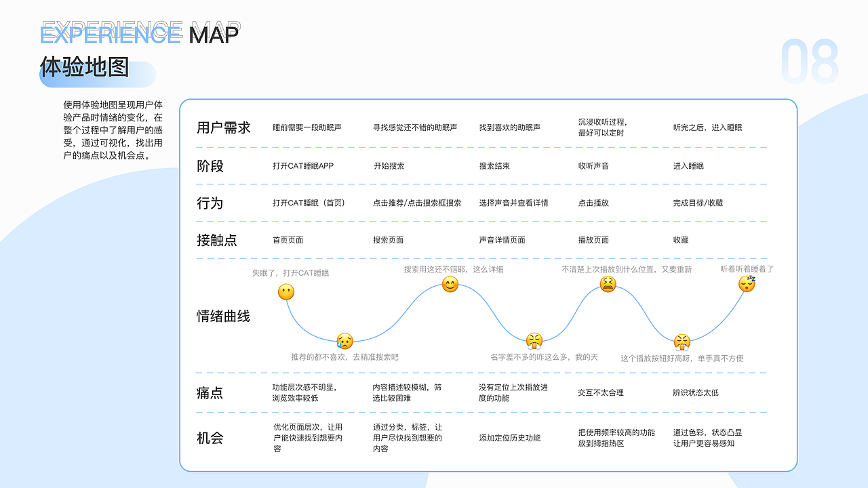Click the stage cell '打开CAT睡眠APP'
The width and height of the screenshot is (868, 488).
click(x=303, y=166)
